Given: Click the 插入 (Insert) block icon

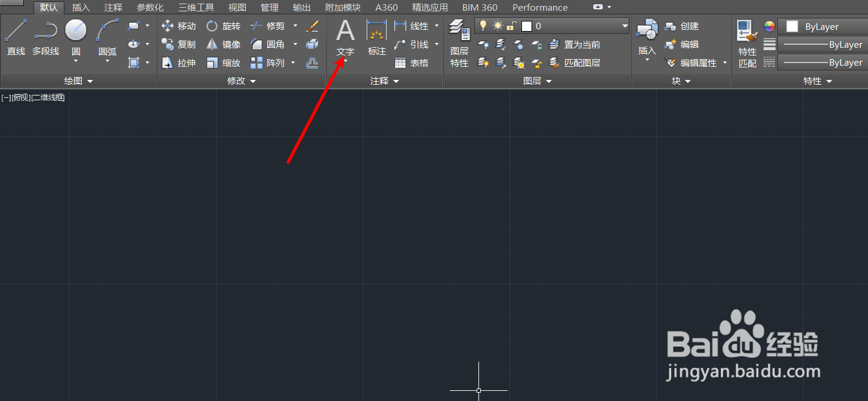Looking at the screenshot, I should (x=647, y=30).
